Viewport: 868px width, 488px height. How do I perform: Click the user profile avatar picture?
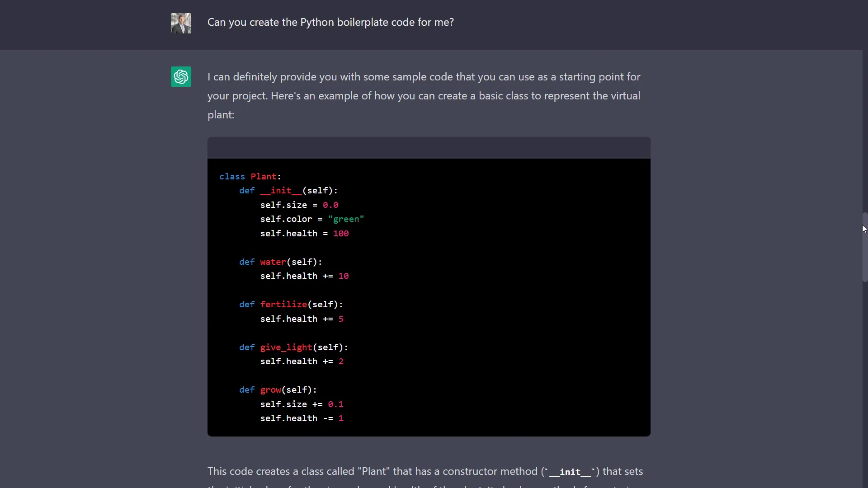(x=181, y=23)
